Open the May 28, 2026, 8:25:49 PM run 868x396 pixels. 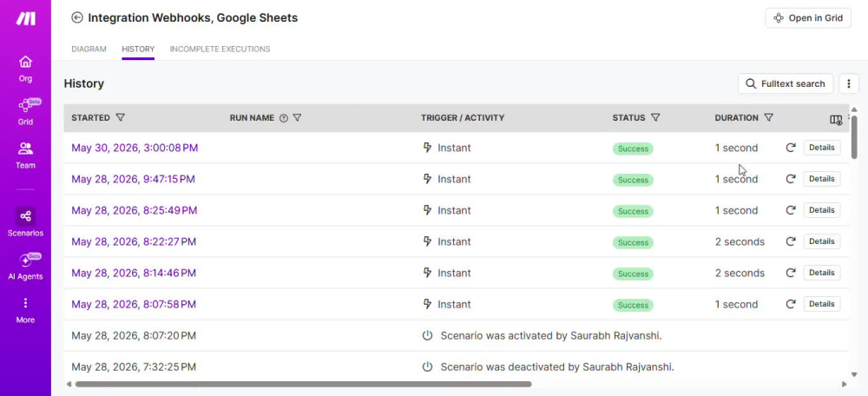[134, 210]
